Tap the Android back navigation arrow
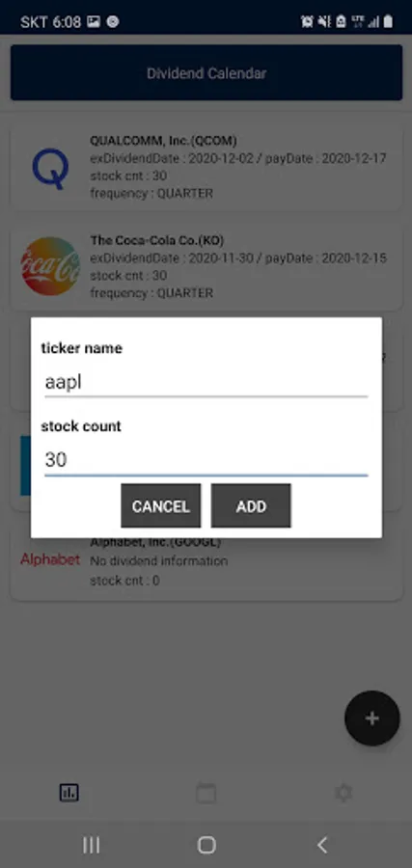 click(321, 845)
